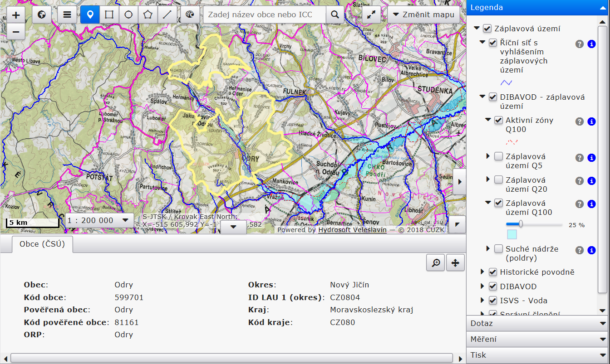Collapse side panel with right arrow
The width and height of the screenshot is (610, 364).
coord(459,181)
